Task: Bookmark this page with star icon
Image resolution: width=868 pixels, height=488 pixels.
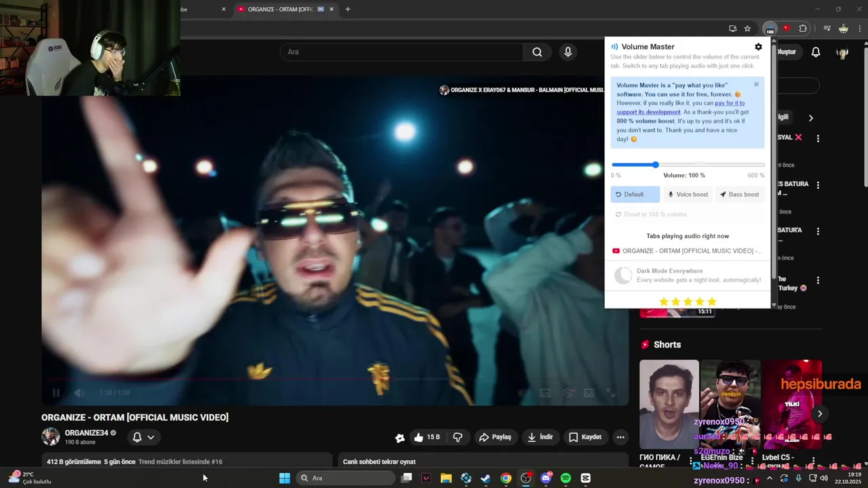Action: pyautogui.click(x=747, y=28)
